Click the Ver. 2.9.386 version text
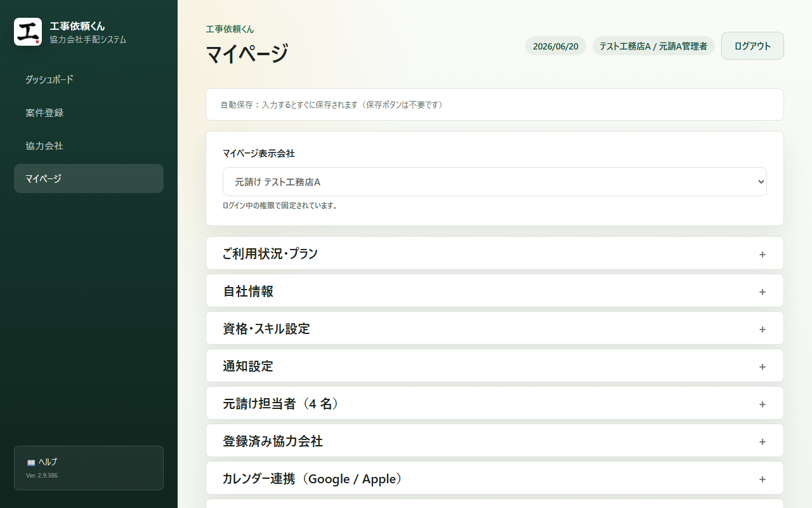812x508 pixels. pos(42,475)
